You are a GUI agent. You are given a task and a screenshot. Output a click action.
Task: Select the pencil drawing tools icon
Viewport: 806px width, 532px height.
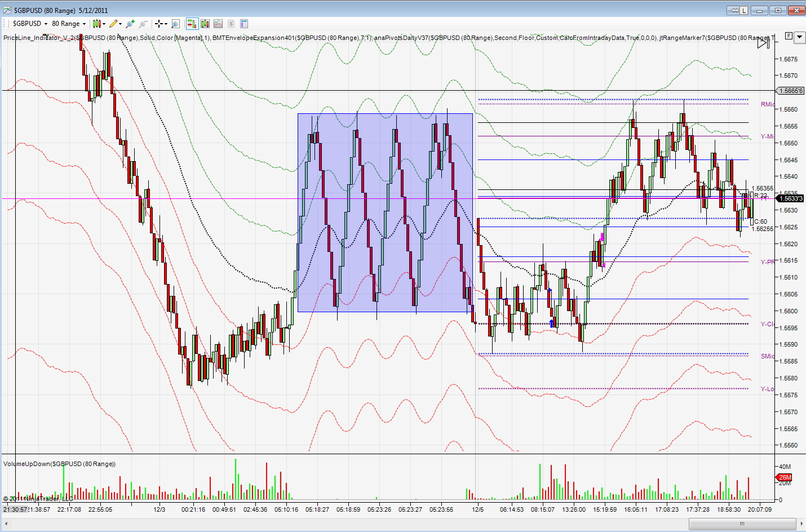113,24
